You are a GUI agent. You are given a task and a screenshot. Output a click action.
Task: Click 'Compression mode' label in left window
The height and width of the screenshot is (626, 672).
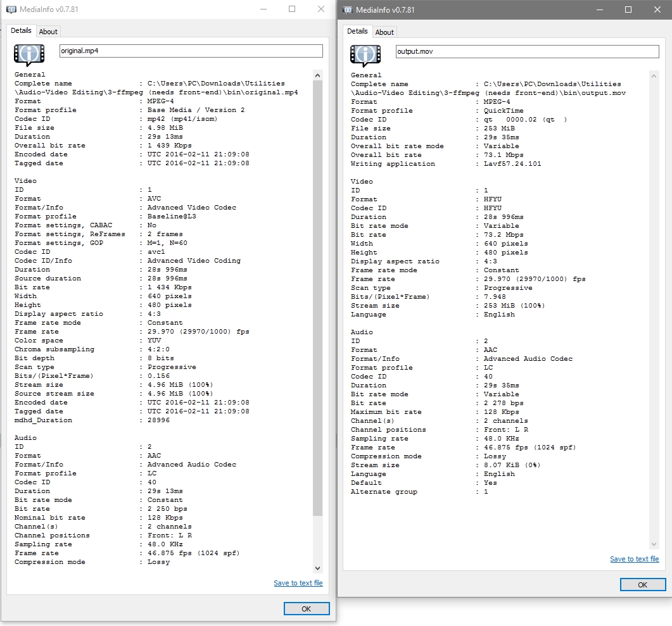click(49, 562)
